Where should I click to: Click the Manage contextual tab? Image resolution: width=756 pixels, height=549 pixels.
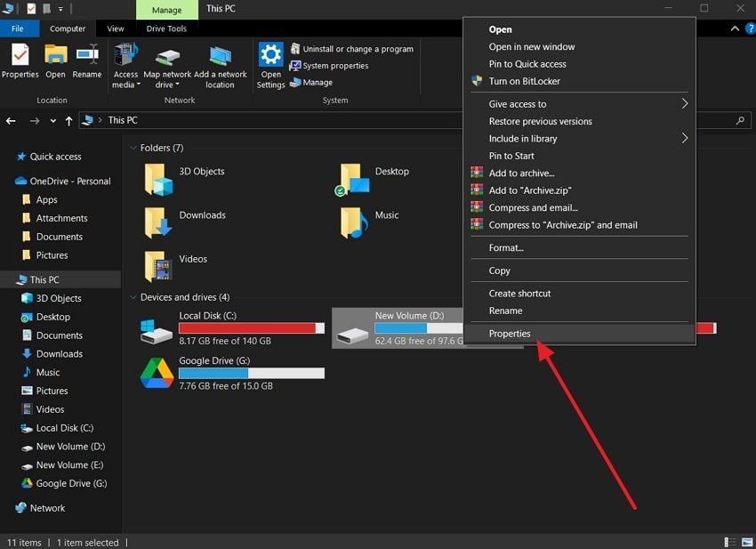pyautogui.click(x=167, y=10)
